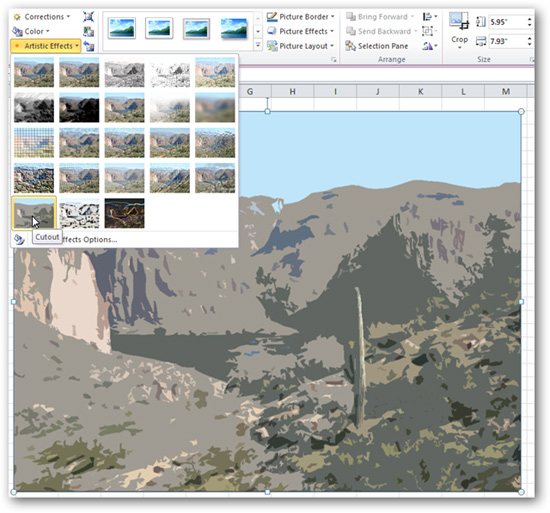This screenshot has height=513, width=550.
Task: Open the Picture Effects dropdown
Action: (301, 31)
